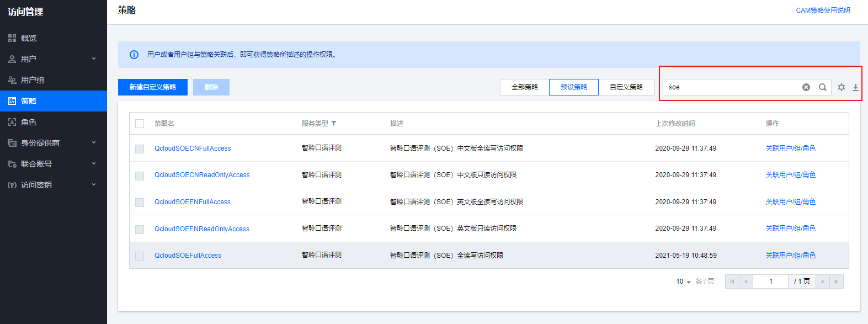Expand the 身份提供商 sidebar menu
This screenshot has height=324, width=868.
(94, 142)
